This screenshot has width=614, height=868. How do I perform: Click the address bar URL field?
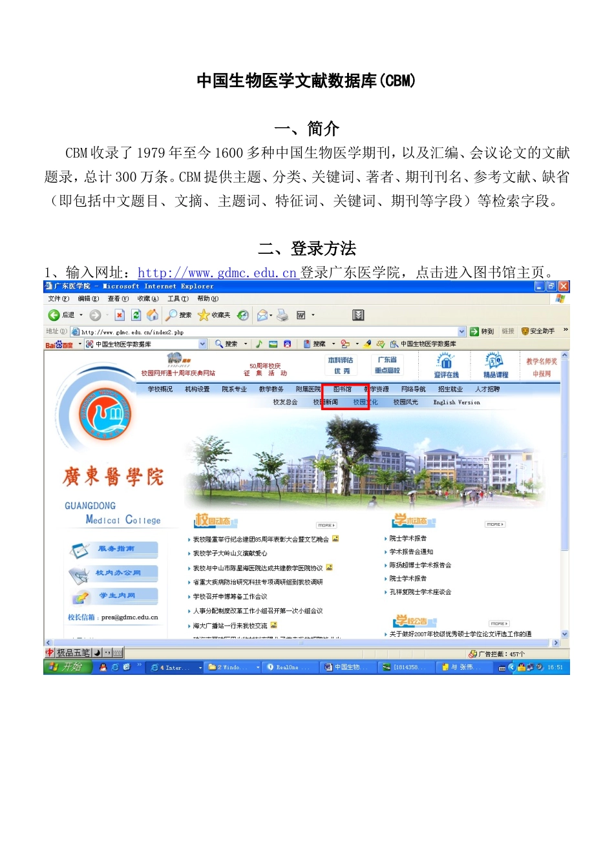tap(268, 331)
